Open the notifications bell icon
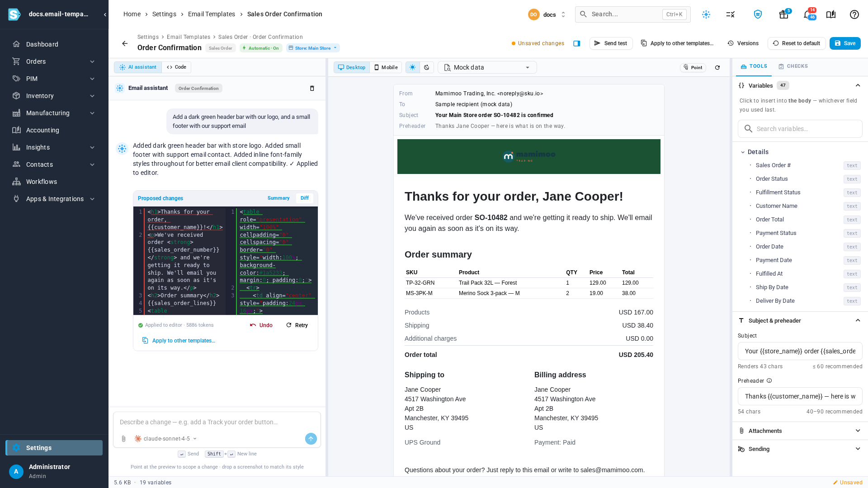The width and height of the screenshot is (868, 488). [x=807, y=14]
